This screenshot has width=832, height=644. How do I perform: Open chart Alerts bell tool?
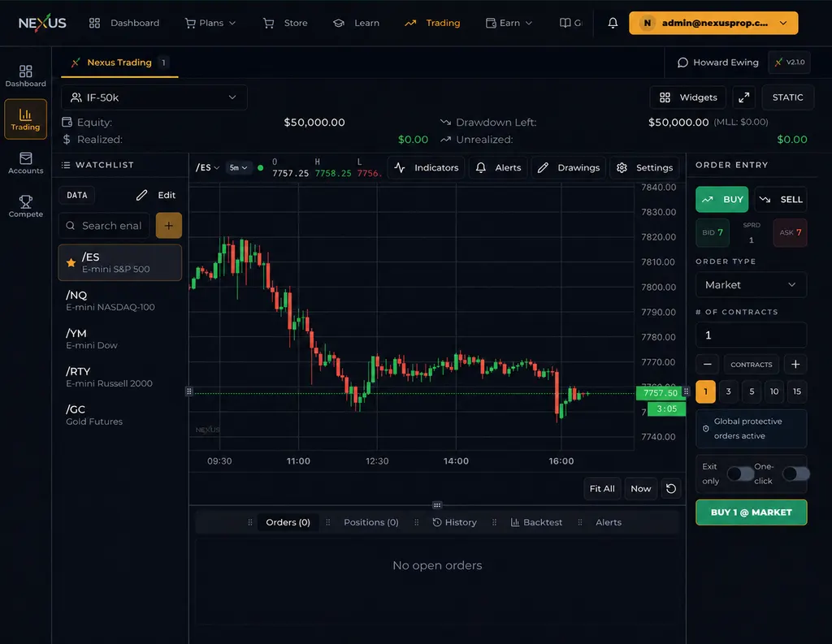pyautogui.click(x=498, y=167)
